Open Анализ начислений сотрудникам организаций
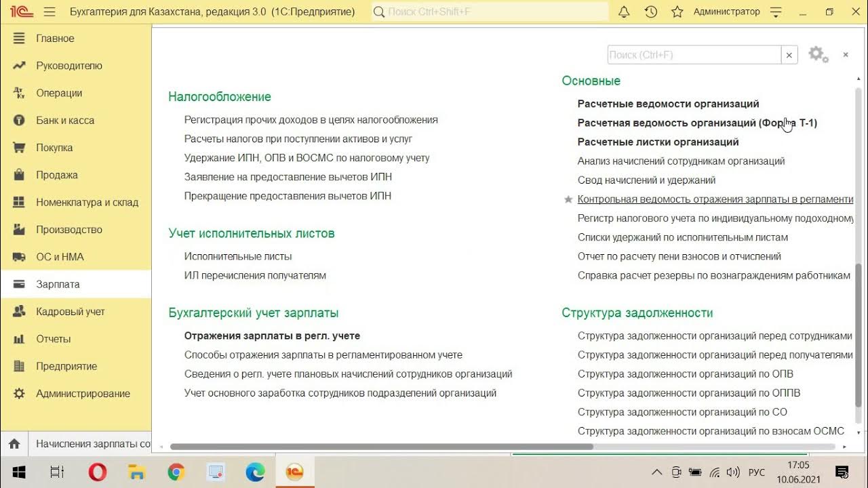The height and width of the screenshot is (488, 868). pyautogui.click(x=681, y=161)
